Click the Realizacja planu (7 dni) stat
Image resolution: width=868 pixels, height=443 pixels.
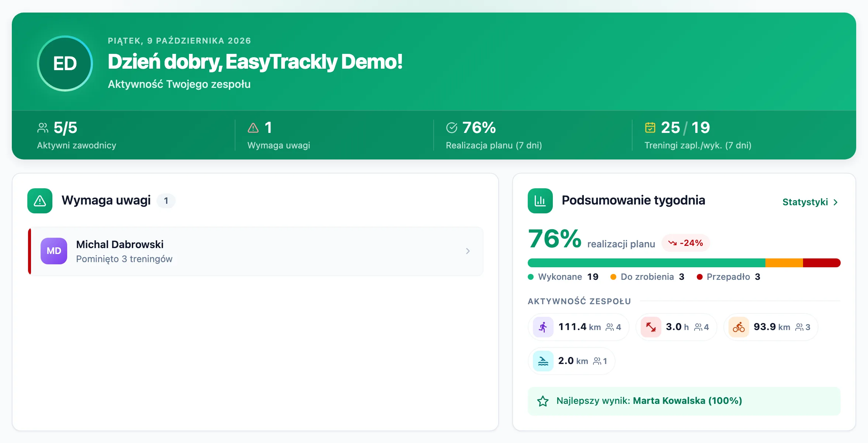coord(494,135)
